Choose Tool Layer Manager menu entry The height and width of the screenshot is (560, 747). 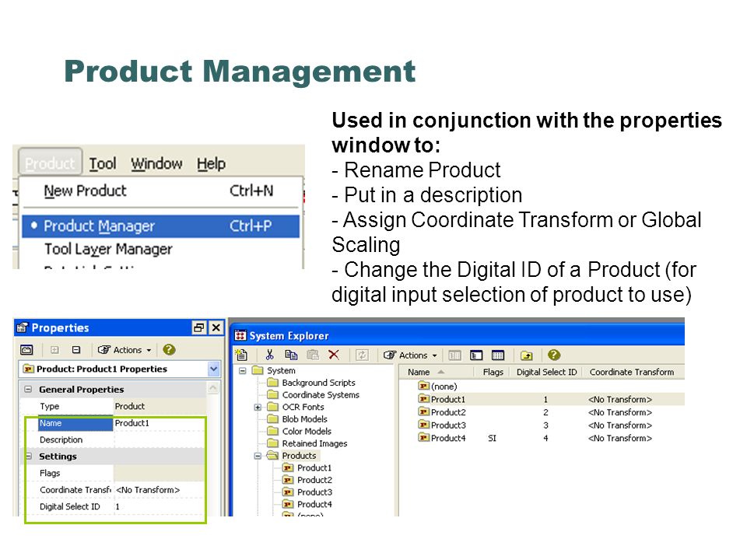pos(160,249)
